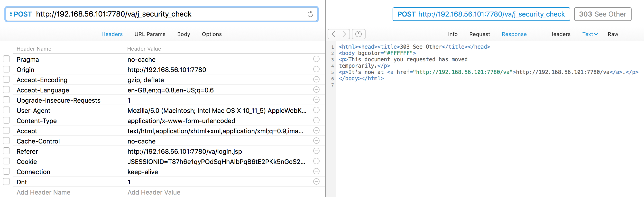The width and height of the screenshot is (644, 197).
Task: Click the POST j_security_check response button
Action: (481, 14)
